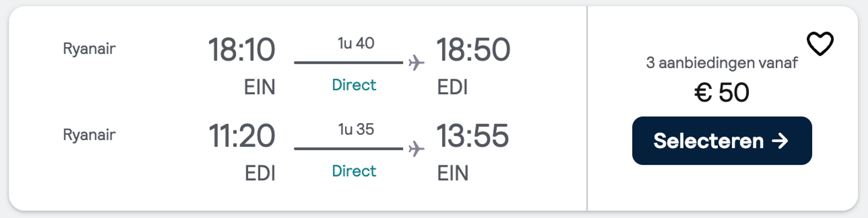The height and width of the screenshot is (218, 868).
Task: Click the outbound Ryanair airline label
Action: [x=89, y=49]
